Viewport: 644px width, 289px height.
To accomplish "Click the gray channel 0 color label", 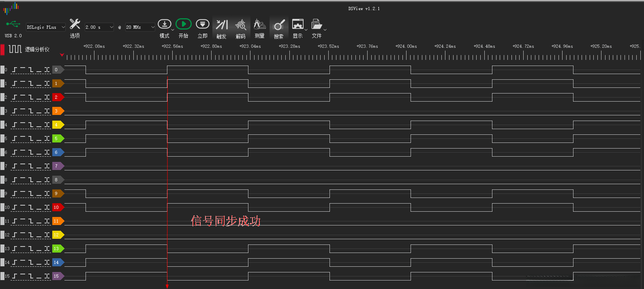I will [58, 70].
